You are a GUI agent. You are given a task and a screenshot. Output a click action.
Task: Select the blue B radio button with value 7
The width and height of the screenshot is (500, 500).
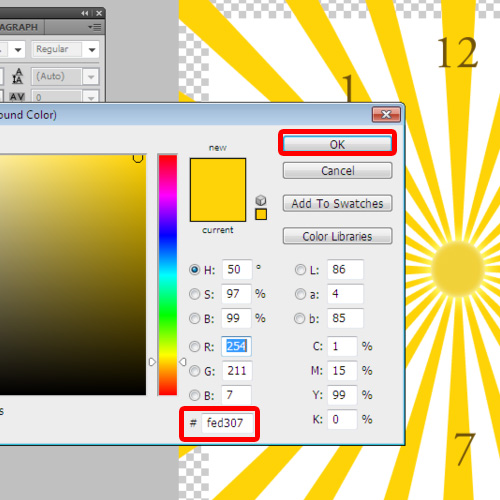tap(194, 395)
